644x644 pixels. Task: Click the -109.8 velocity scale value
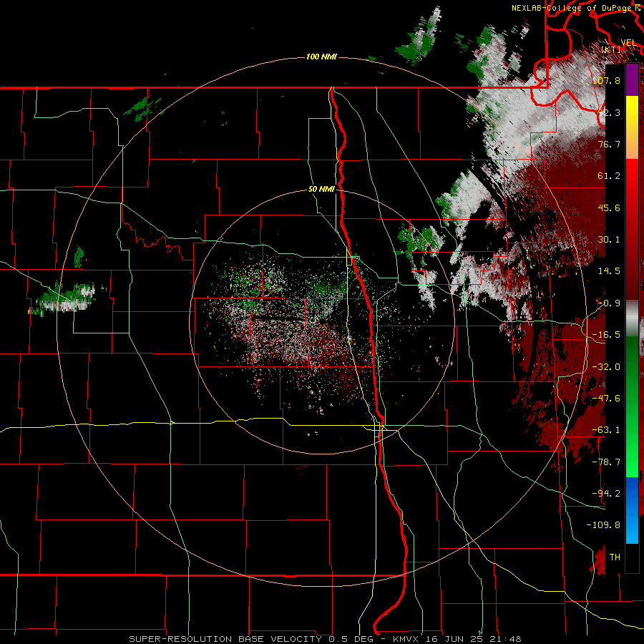[x=603, y=525]
